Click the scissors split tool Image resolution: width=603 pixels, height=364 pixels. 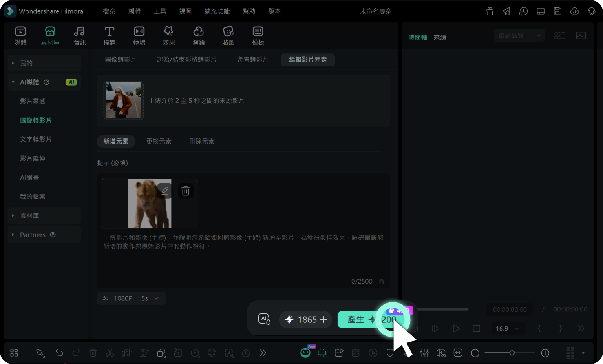110,353
